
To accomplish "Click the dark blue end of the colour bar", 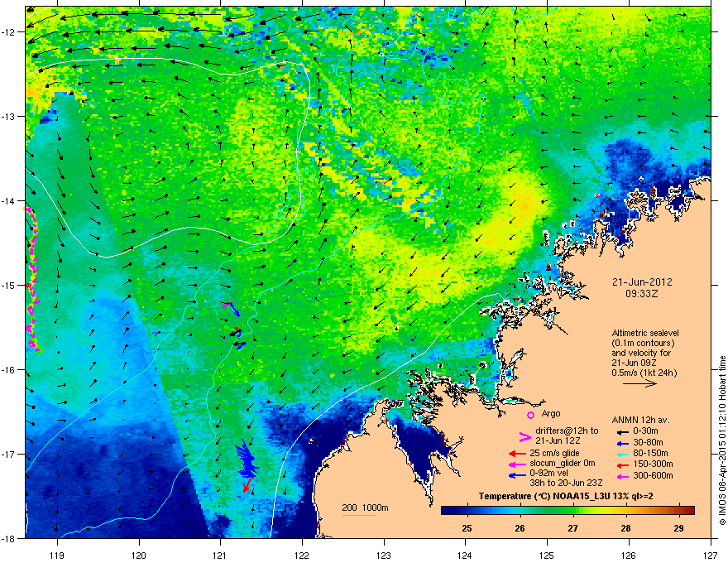I will 446,510.
